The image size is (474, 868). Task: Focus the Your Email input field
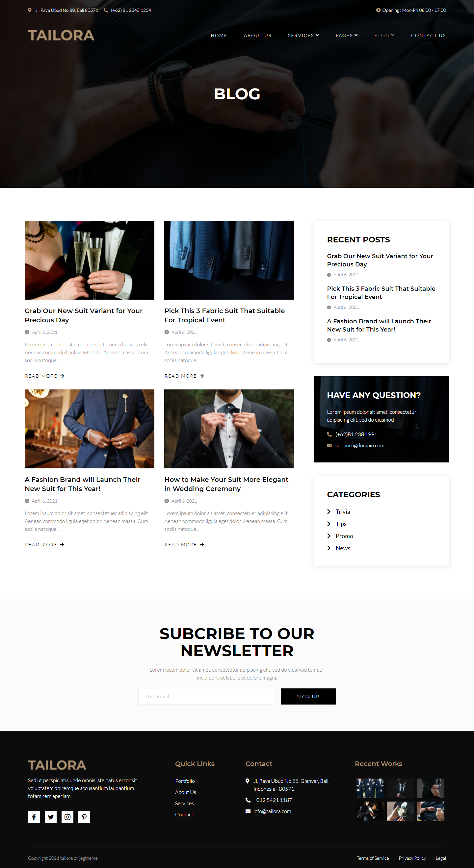click(206, 696)
